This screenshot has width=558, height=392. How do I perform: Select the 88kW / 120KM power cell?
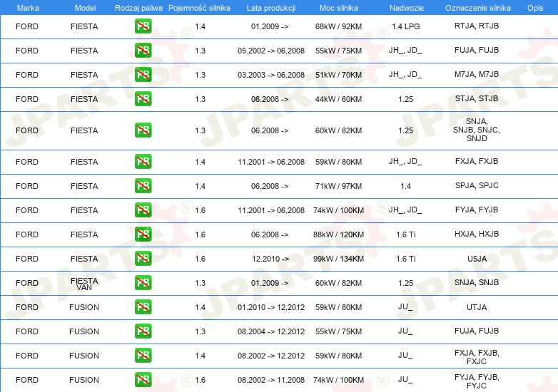tap(338, 234)
